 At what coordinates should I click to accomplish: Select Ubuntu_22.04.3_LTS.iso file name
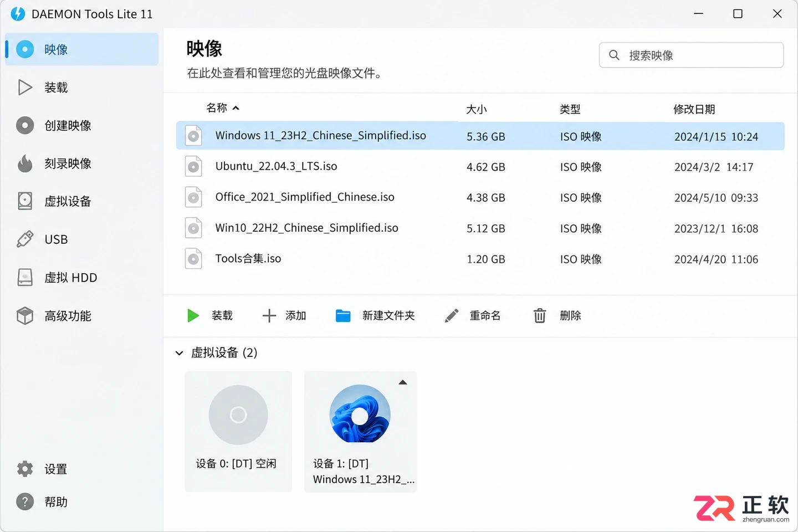(276, 166)
